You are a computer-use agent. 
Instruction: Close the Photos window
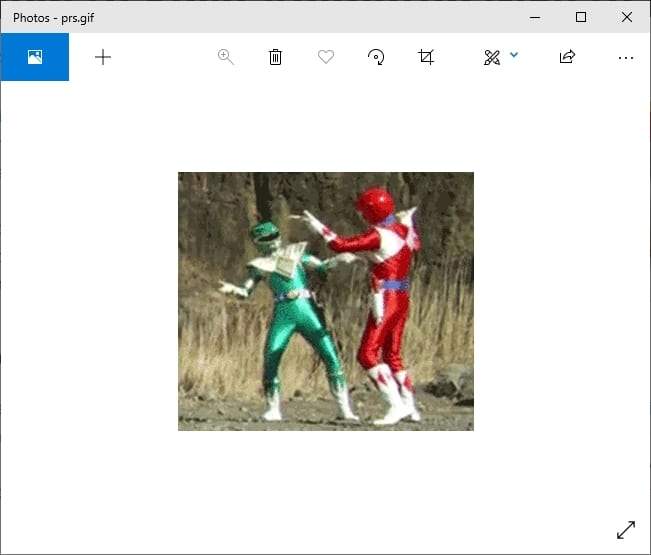pyautogui.click(x=627, y=17)
